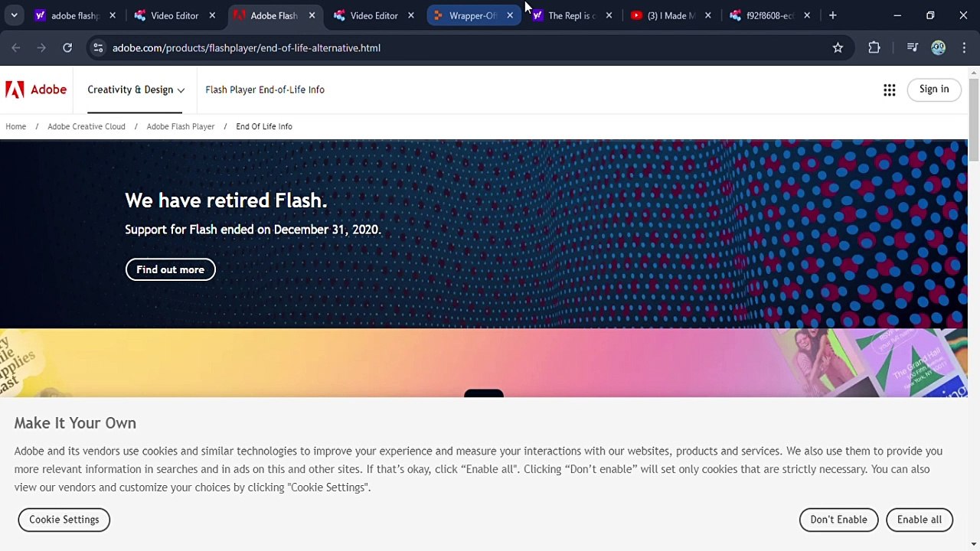The height and width of the screenshot is (551, 980).
Task: Click Don't Enable cookies button
Action: 839,520
